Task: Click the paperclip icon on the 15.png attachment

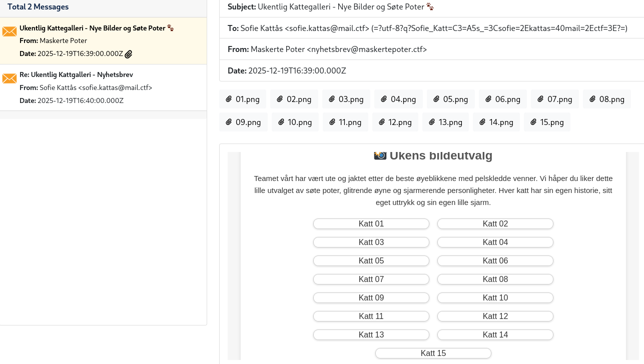Action: click(532, 122)
